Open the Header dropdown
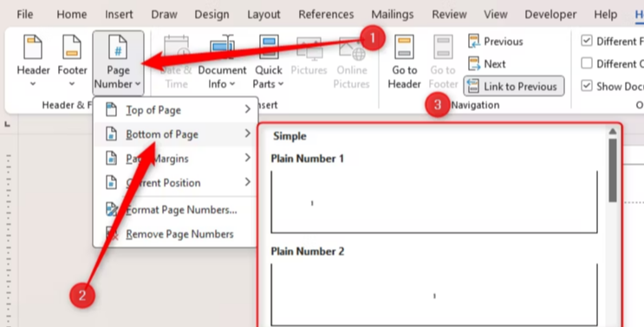Screen dimensions: 644x327 [x=33, y=61]
